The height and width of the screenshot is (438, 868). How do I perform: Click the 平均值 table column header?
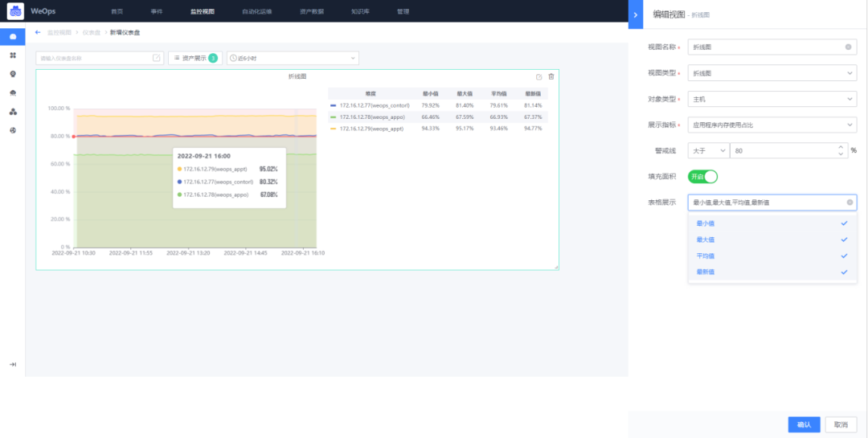[498, 93]
